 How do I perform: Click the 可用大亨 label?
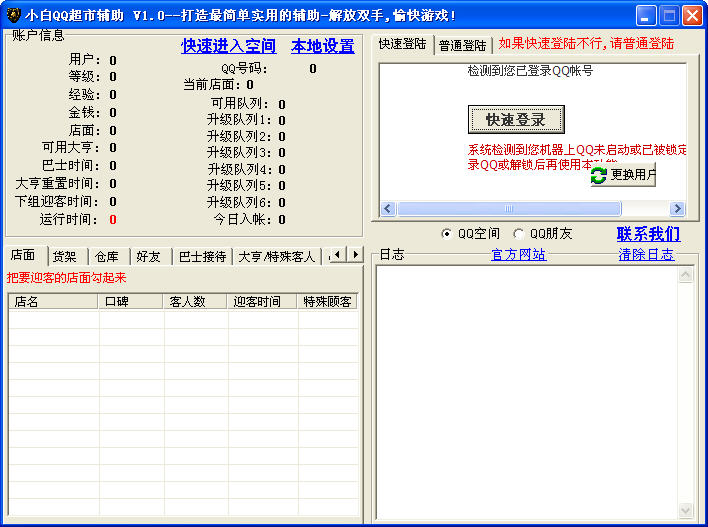[x=71, y=148]
